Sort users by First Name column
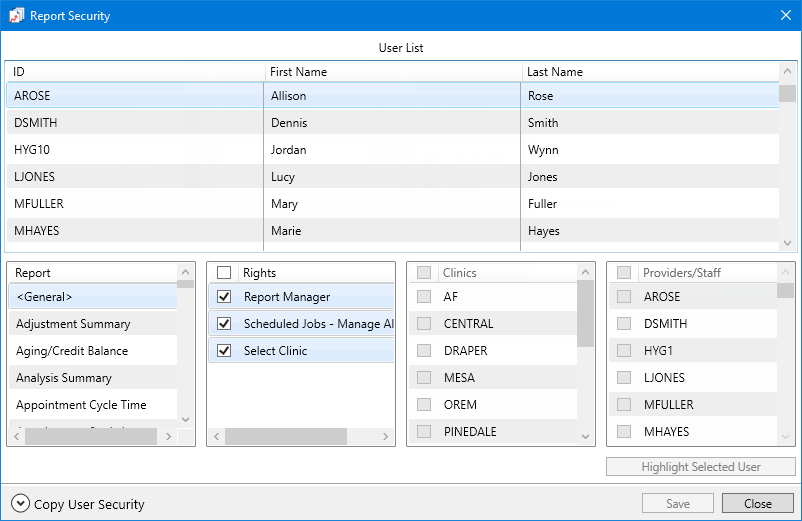Image resolution: width=802 pixels, height=521 pixels. coord(298,72)
